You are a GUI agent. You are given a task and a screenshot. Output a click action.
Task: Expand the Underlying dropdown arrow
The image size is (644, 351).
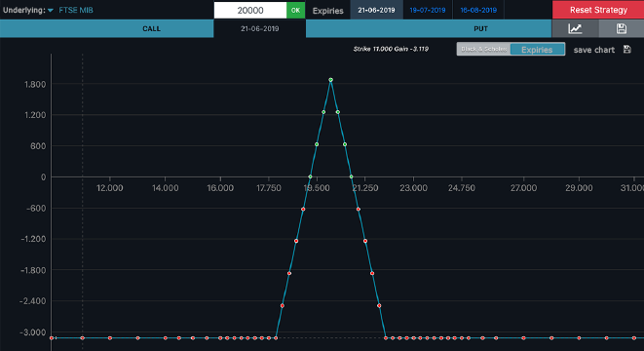(x=50, y=11)
